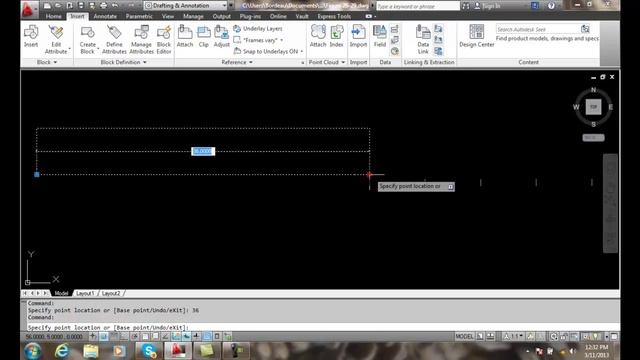This screenshot has width=640, height=360.
Task: Toggle Grid Display in the status bar
Action: pyautogui.click(x=114, y=336)
